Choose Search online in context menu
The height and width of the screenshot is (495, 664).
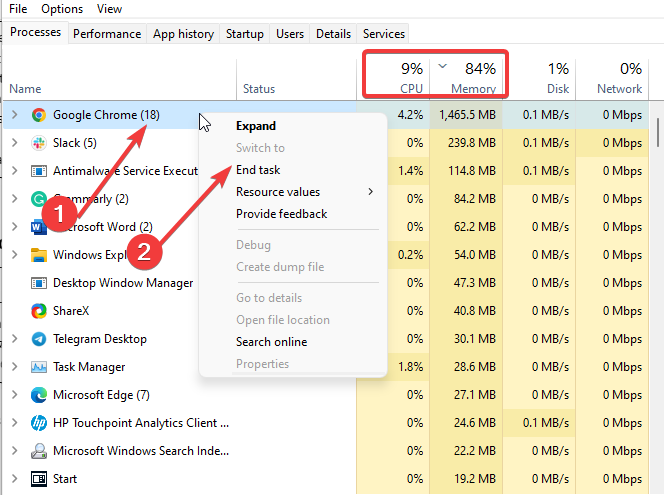coord(271,342)
